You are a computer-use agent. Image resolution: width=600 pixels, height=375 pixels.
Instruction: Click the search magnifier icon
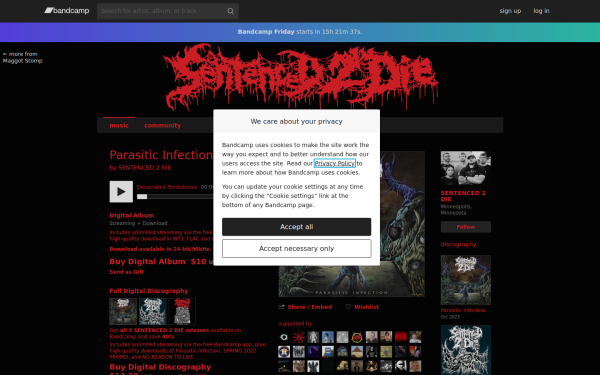(x=230, y=11)
